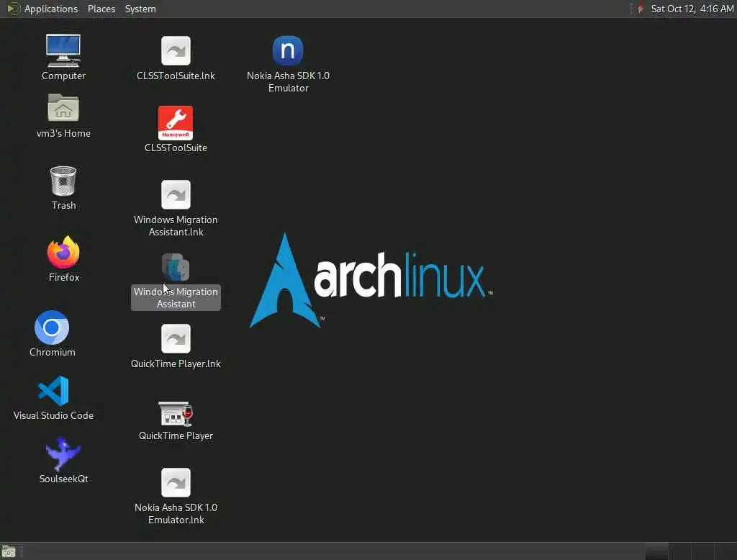
Task: Launch the Chromium desktop icon
Action: coord(52,328)
